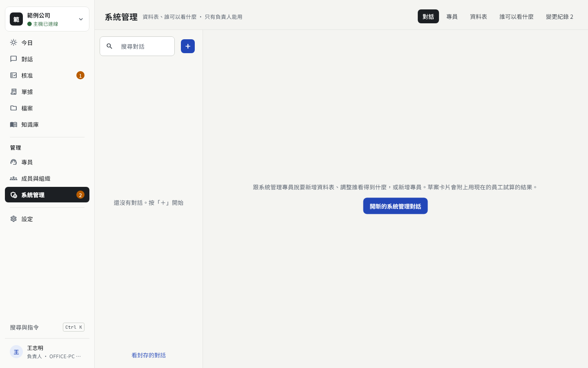Open the 檔案 folder icon
The image size is (588, 368).
tap(13, 108)
